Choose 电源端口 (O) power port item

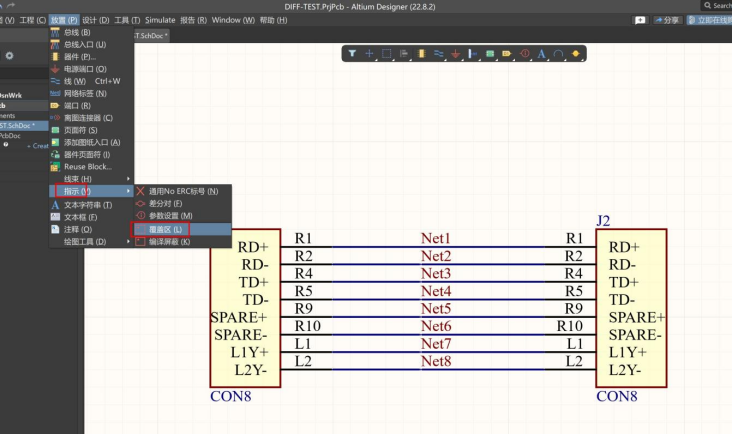coord(92,69)
